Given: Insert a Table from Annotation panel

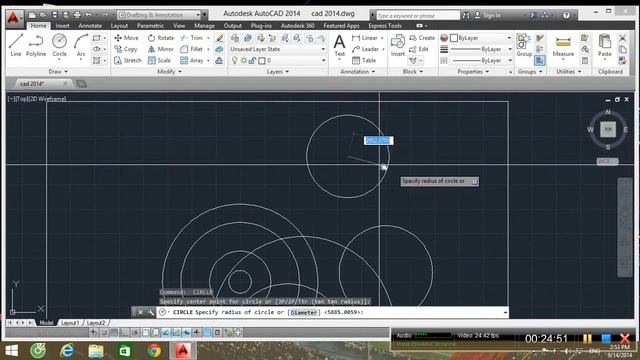Looking at the screenshot, I should pos(364,60).
